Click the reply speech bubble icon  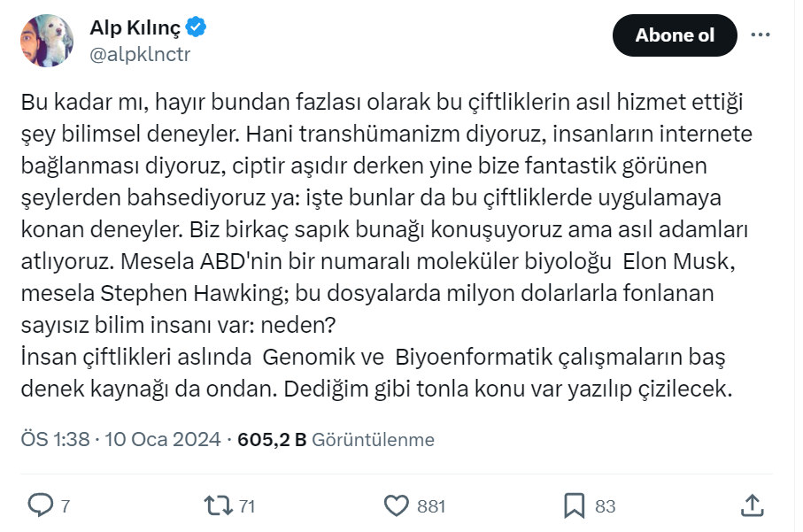click(40, 505)
